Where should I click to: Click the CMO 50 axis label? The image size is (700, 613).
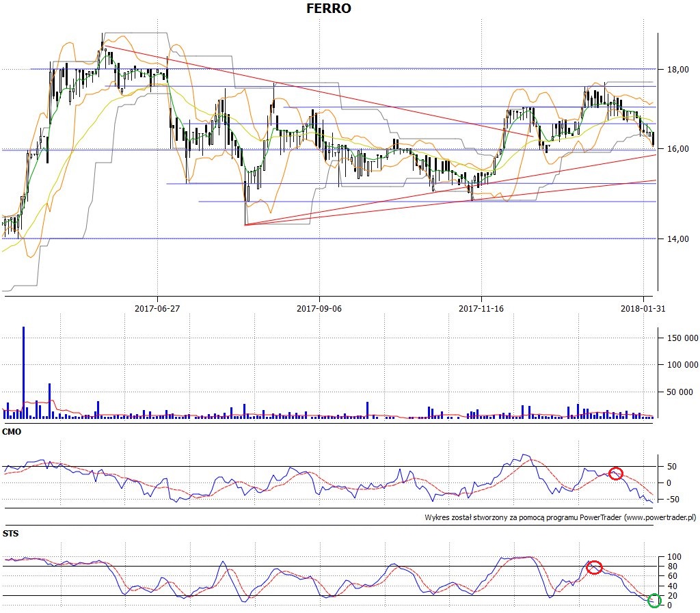(672, 467)
